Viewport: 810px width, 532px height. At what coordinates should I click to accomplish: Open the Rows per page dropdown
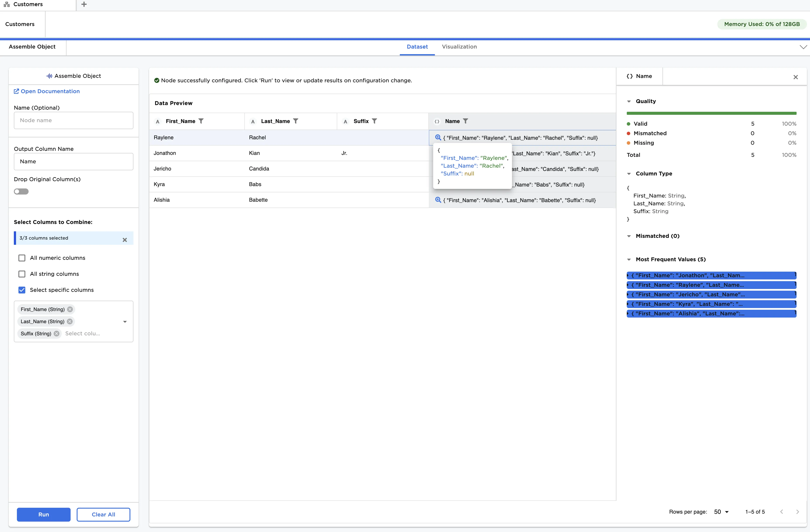(x=721, y=512)
